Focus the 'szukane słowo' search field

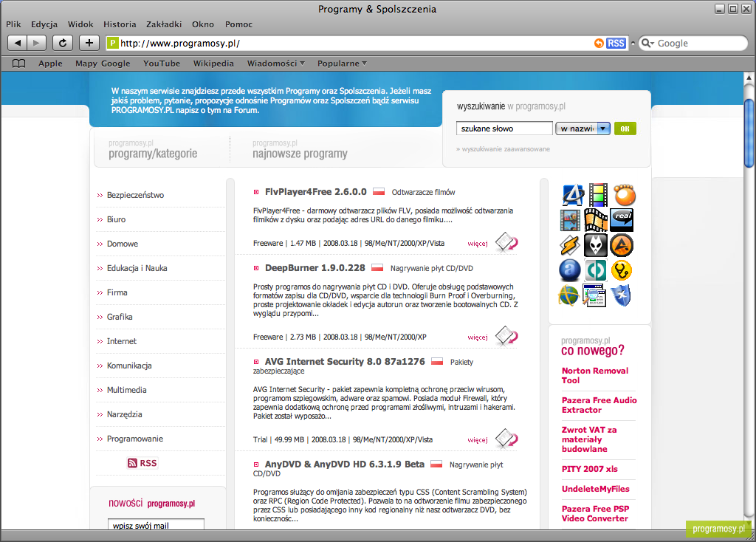tap(504, 128)
